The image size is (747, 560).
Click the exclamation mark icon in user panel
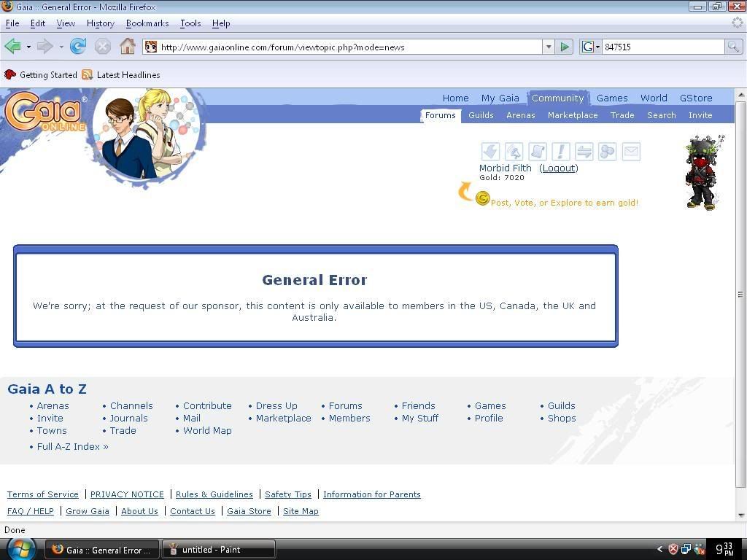click(x=560, y=152)
